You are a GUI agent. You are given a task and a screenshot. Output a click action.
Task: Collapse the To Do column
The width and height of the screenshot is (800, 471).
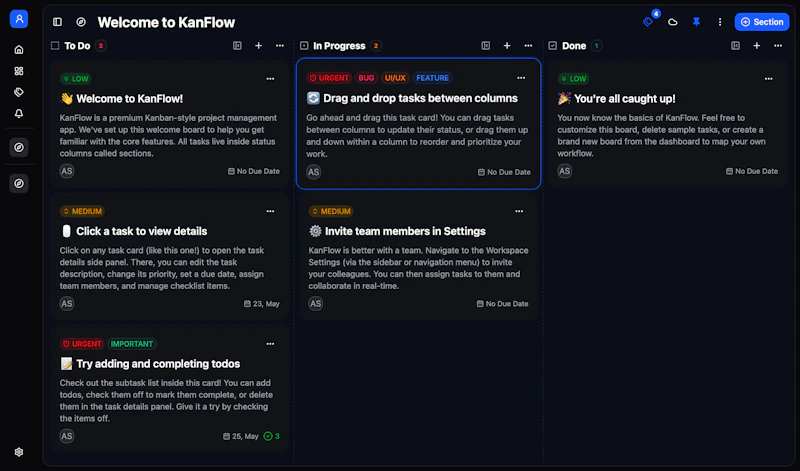point(237,46)
